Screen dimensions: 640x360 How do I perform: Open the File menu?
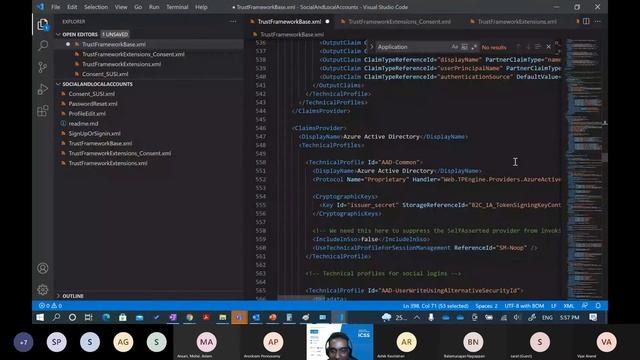point(56,7)
